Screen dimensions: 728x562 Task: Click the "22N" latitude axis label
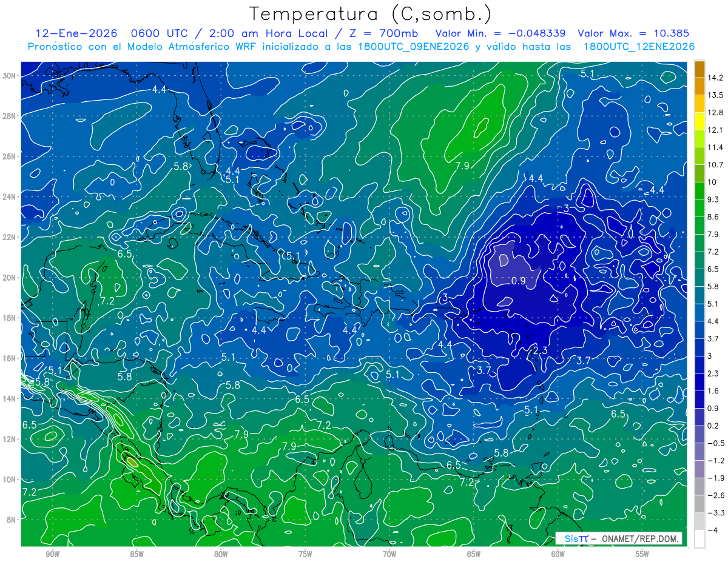[x=10, y=237]
